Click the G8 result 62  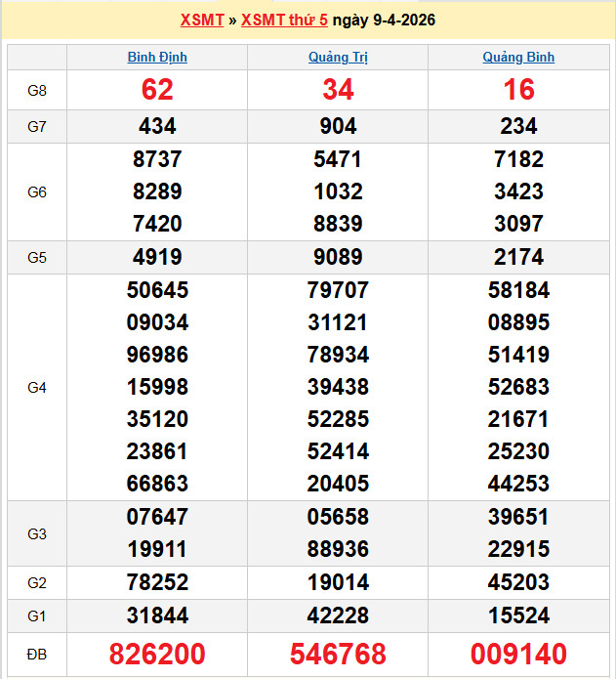157,90
